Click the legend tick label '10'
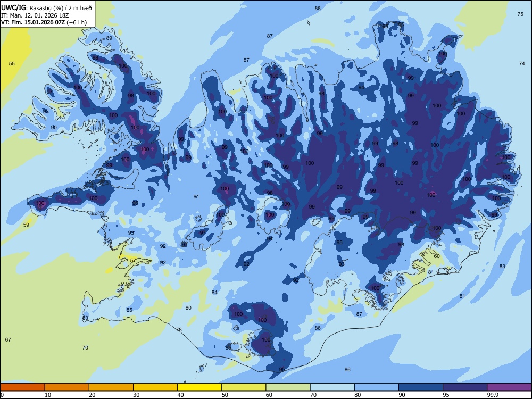This screenshot has width=532, height=399. click(x=48, y=395)
